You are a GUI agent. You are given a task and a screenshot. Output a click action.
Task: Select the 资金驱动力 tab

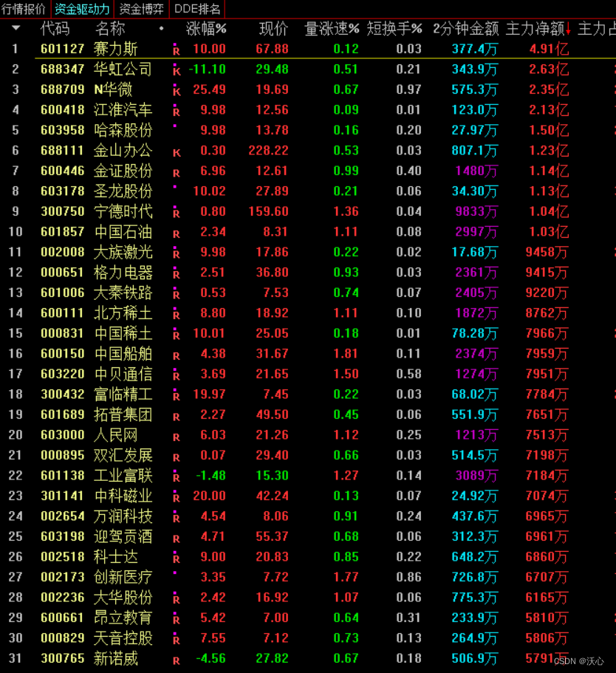pos(82,9)
